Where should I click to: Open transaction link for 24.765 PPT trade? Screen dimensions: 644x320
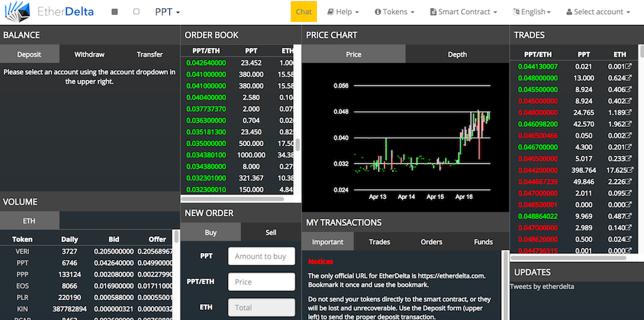(x=627, y=112)
